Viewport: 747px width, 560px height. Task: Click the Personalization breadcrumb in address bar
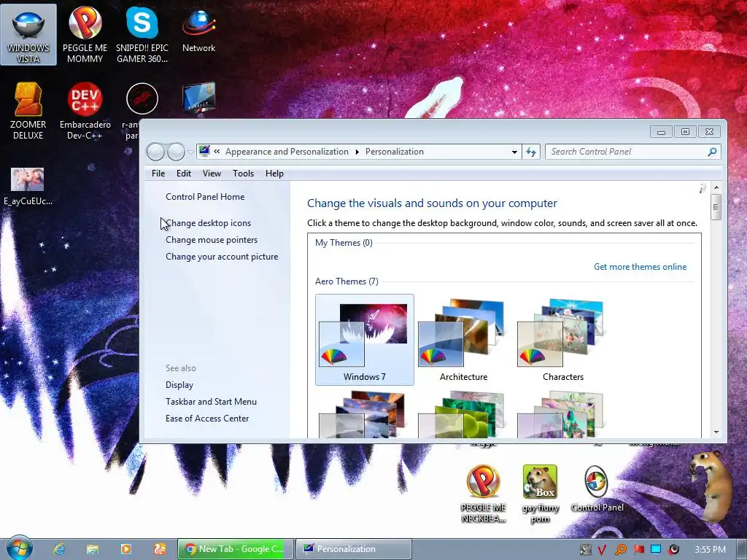[395, 152]
